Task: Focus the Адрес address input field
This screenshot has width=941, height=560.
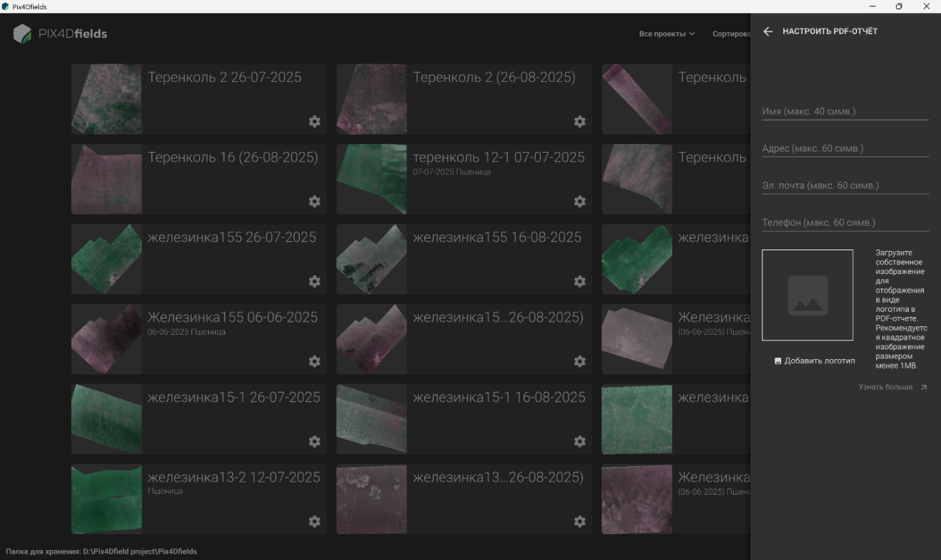Action: (845, 148)
